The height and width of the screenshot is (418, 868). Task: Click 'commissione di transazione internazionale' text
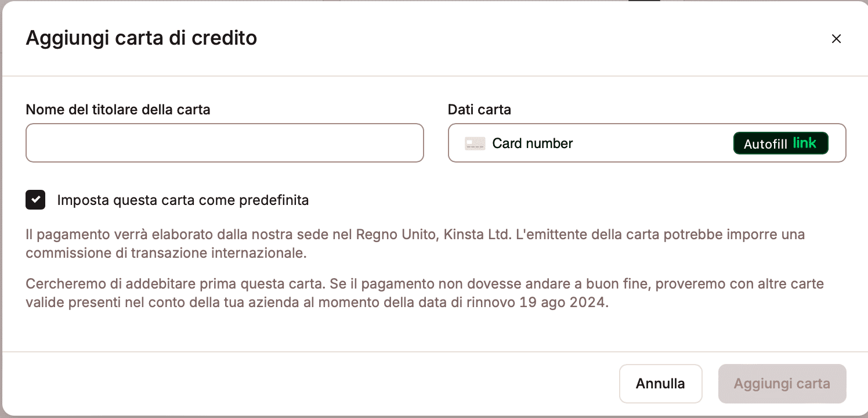click(x=166, y=253)
